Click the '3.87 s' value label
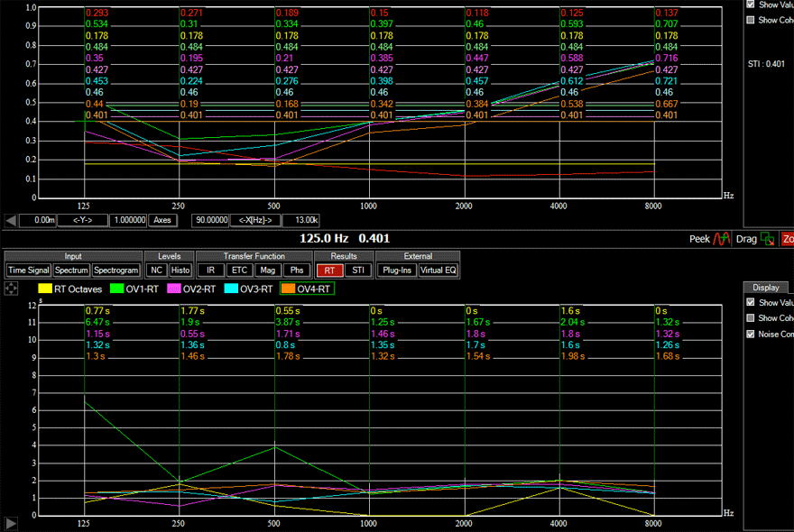The width and height of the screenshot is (794, 532). [x=288, y=322]
